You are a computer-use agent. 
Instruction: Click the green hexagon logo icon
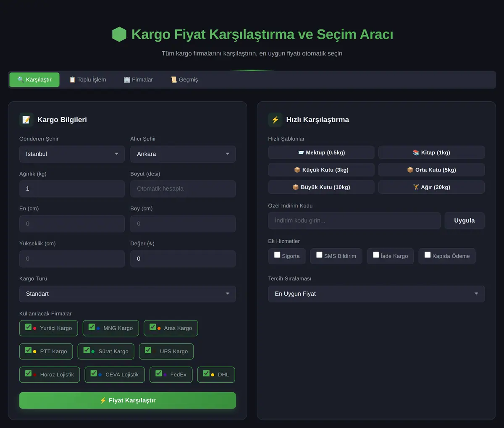[x=119, y=34]
